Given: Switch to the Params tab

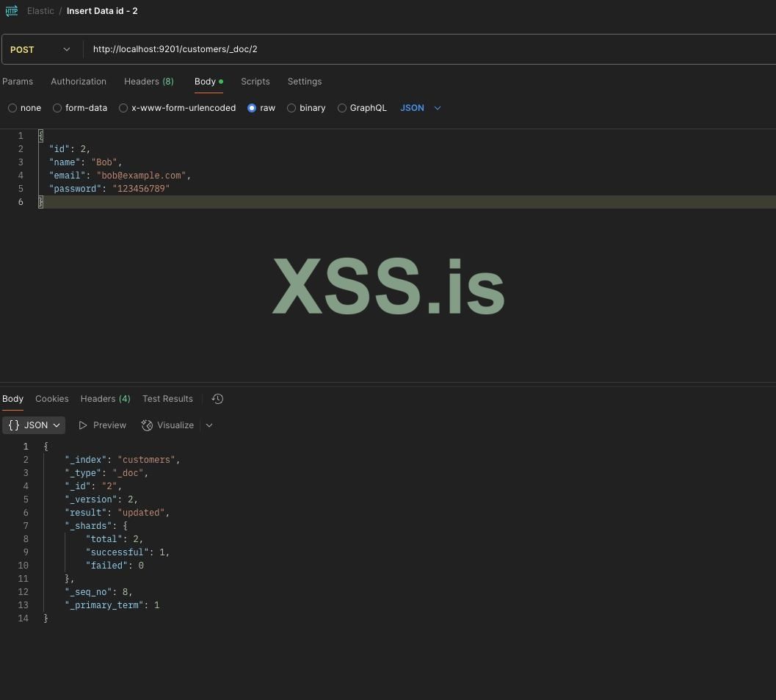Looking at the screenshot, I should click(18, 82).
